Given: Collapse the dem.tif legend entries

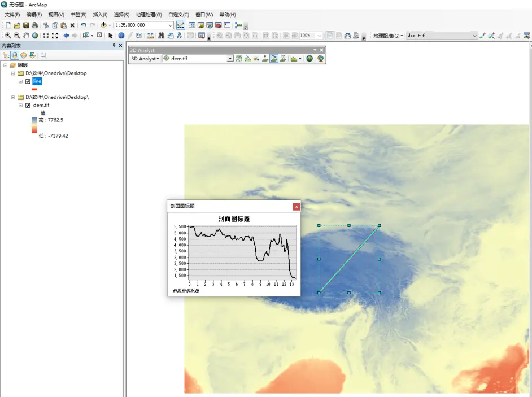Looking at the screenshot, I should coord(20,105).
